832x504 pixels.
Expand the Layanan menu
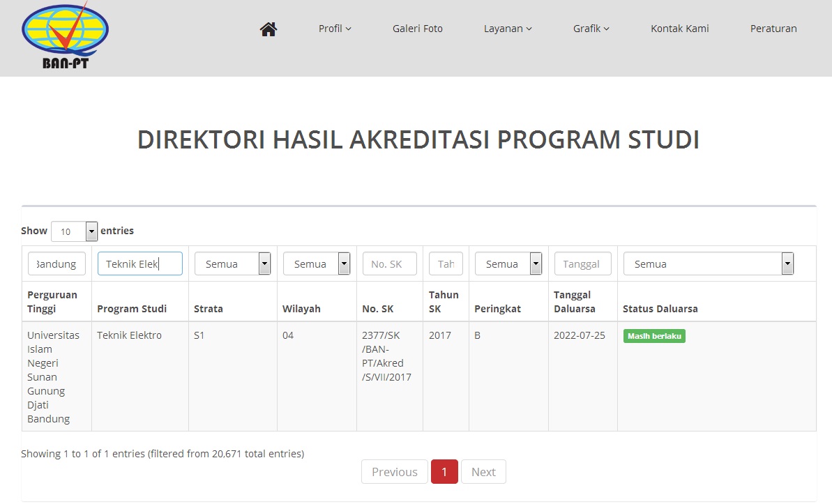(x=508, y=29)
